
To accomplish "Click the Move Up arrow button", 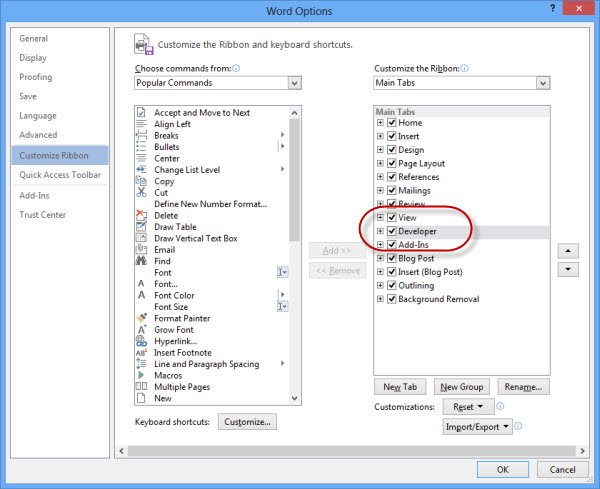I will pyautogui.click(x=568, y=251).
